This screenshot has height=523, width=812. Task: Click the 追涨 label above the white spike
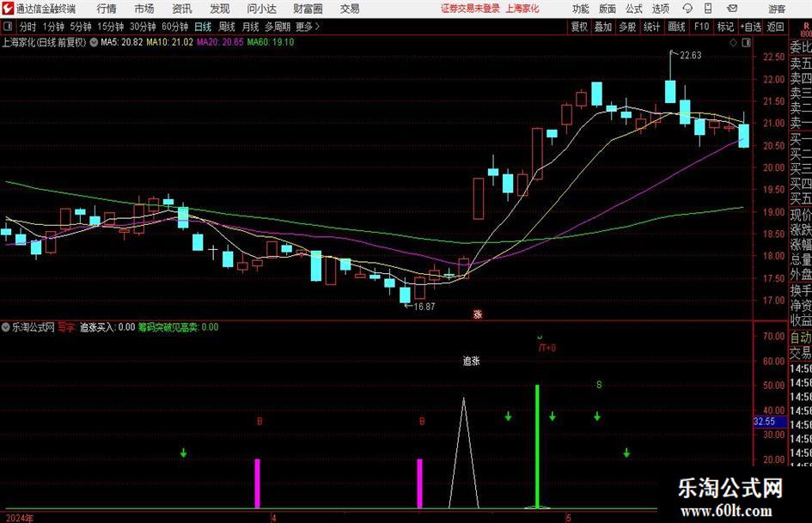click(x=471, y=362)
